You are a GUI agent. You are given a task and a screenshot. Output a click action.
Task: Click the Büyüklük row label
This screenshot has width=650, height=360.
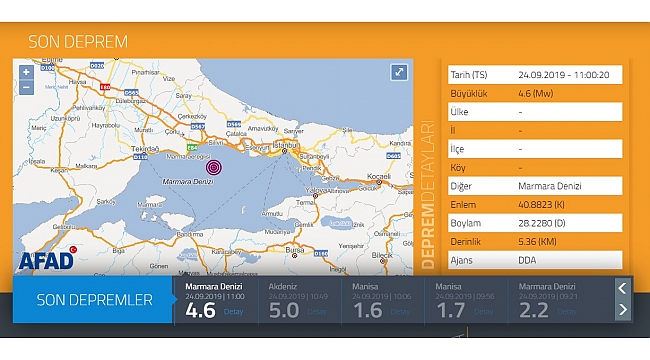click(x=469, y=94)
